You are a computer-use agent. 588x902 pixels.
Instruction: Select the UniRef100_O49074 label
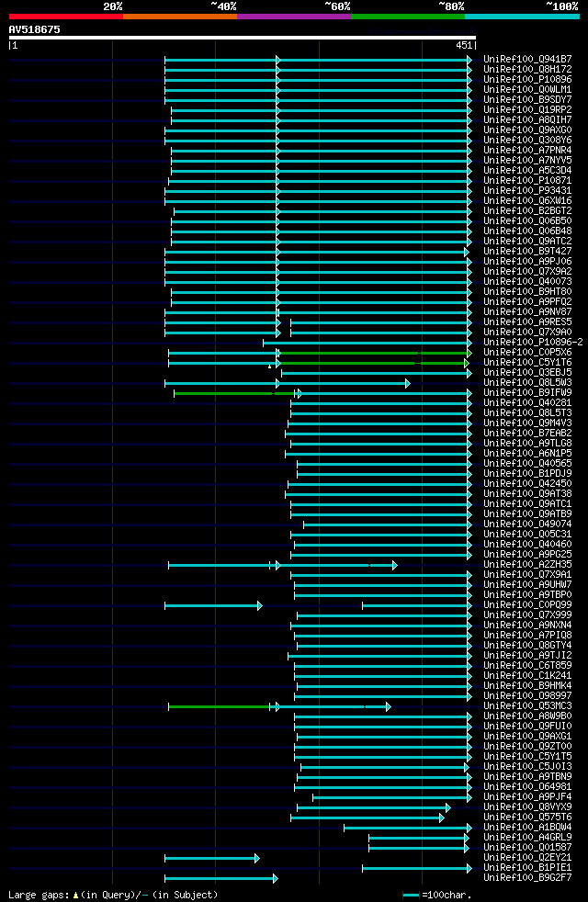coord(527,524)
